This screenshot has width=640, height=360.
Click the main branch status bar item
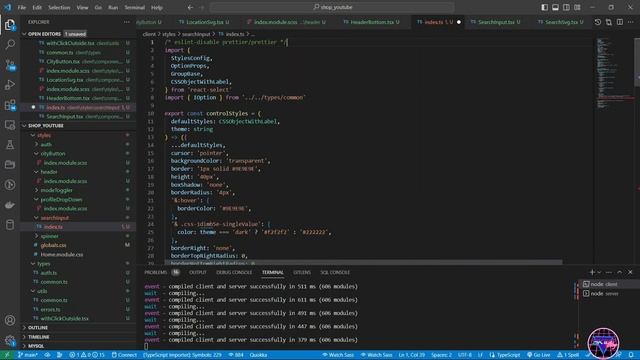coord(27,355)
